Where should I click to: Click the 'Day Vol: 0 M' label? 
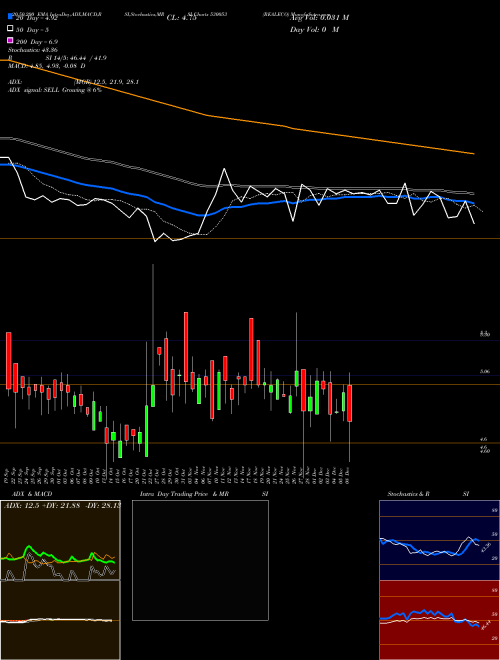314,30
